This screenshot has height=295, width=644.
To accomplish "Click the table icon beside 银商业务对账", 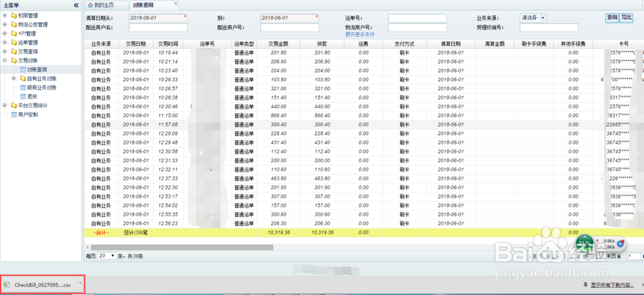I will [23, 88].
